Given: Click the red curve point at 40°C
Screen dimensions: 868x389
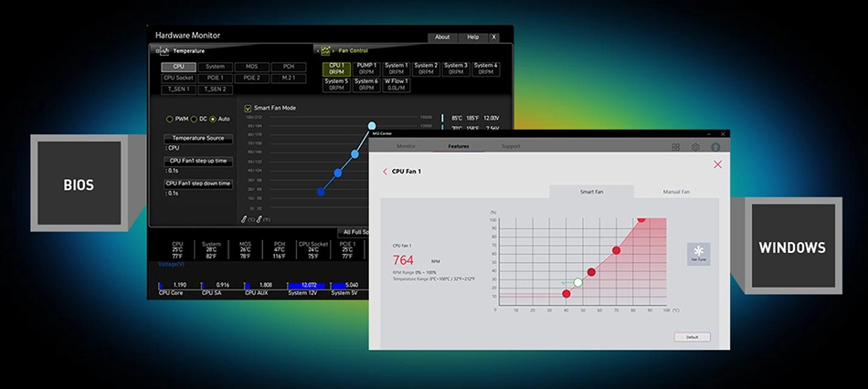Looking at the screenshot, I should (566, 294).
